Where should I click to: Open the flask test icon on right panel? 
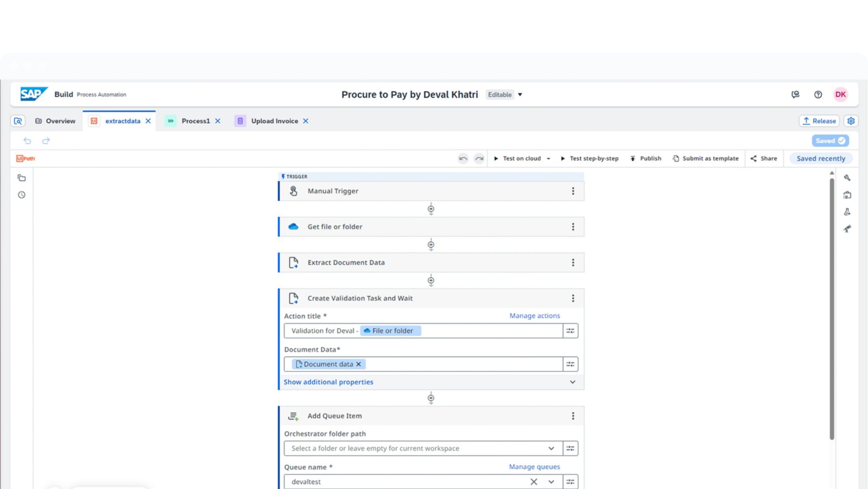click(847, 212)
